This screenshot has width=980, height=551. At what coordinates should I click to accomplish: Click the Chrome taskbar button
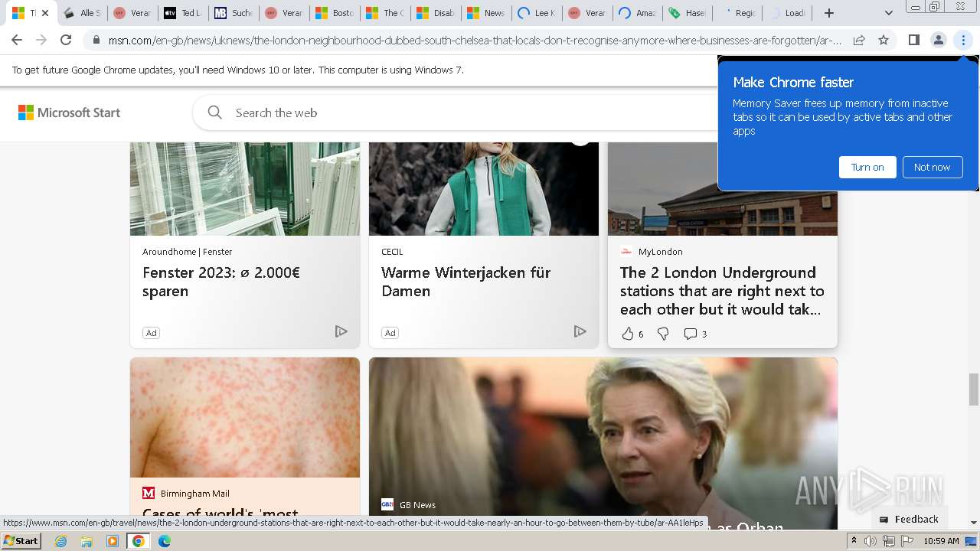coord(139,541)
